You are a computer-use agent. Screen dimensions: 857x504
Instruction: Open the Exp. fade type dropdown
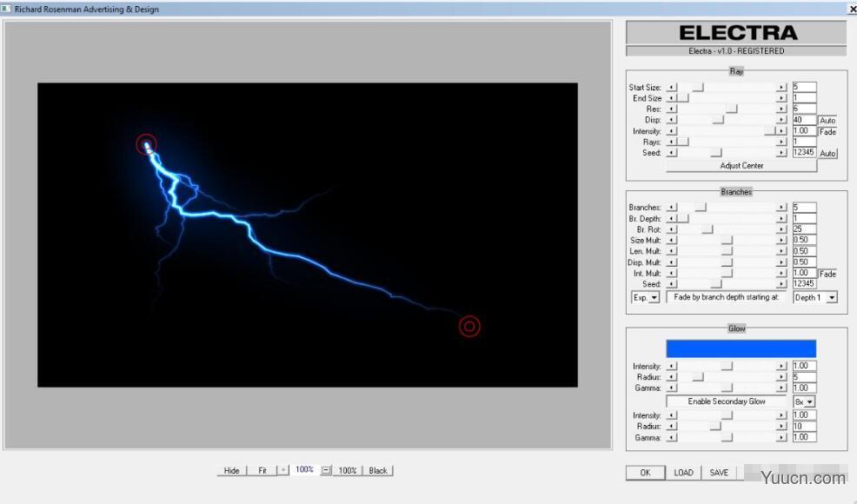point(646,297)
